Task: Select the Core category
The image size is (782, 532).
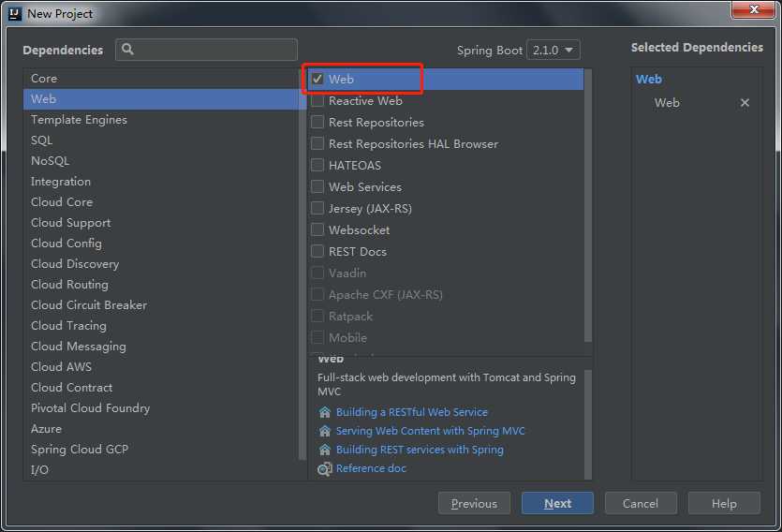Action: tap(161, 79)
